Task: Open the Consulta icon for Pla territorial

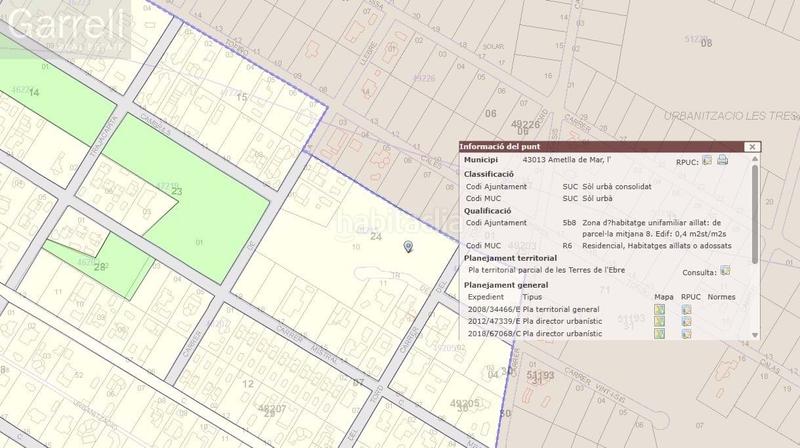Action: pyautogui.click(x=725, y=270)
